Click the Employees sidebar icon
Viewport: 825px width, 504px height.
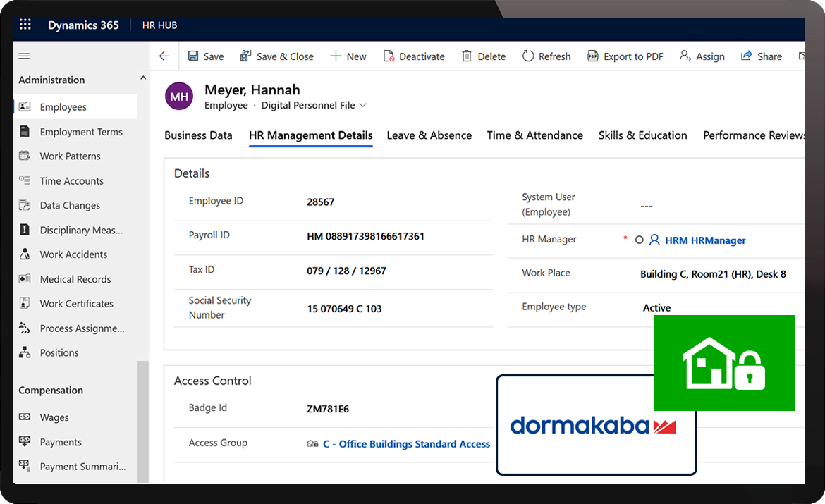pyautogui.click(x=25, y=107)
